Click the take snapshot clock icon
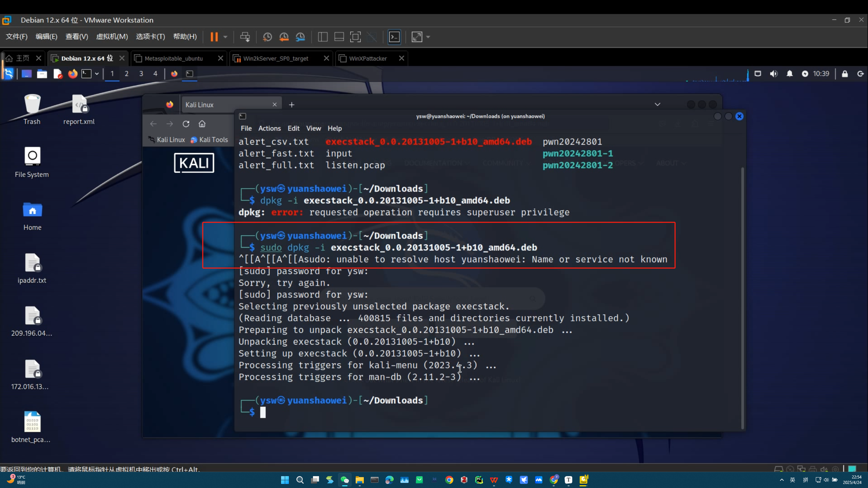The width and height of the screenshot is (868, 488). pos(267,37)
